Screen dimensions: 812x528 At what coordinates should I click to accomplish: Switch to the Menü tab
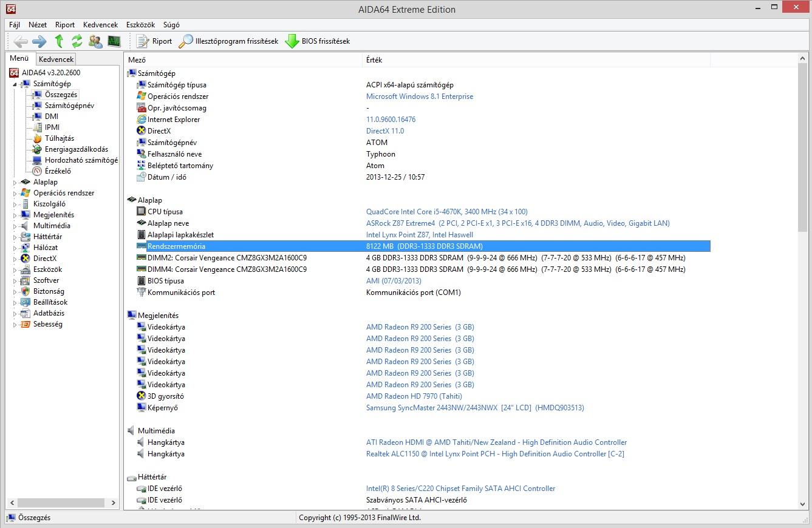(x=19, y=58)
